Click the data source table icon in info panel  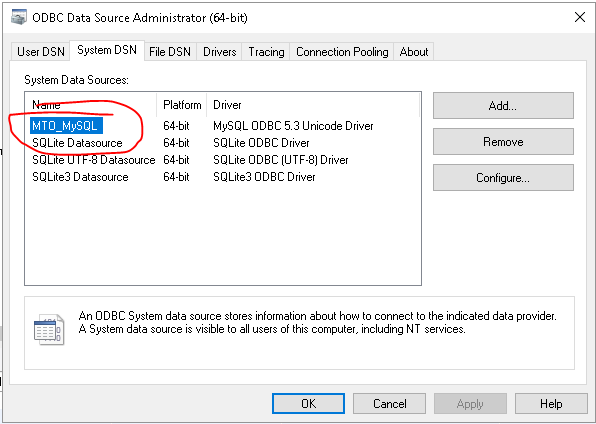point(49,329)
